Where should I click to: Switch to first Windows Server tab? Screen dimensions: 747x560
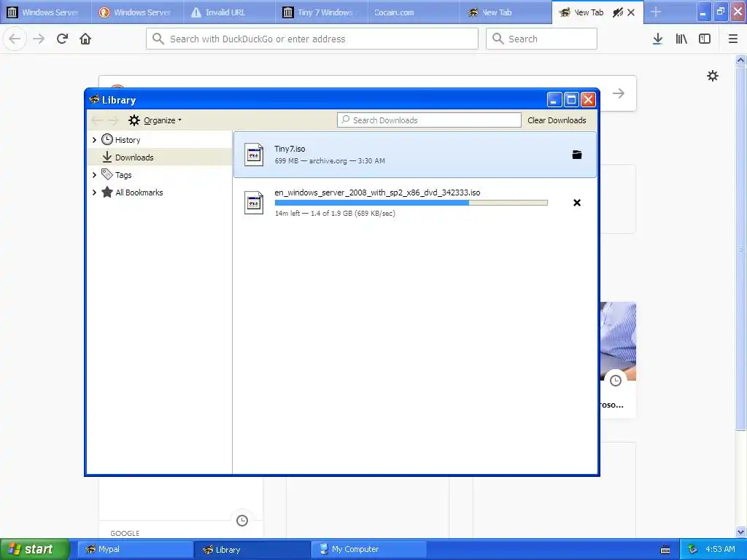pyautogui.click(x=46, y=12)
